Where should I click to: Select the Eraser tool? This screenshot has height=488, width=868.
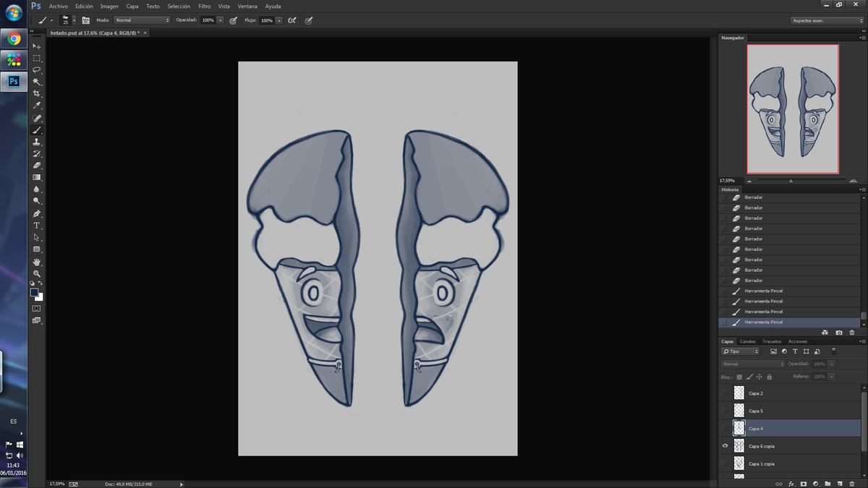37,165
